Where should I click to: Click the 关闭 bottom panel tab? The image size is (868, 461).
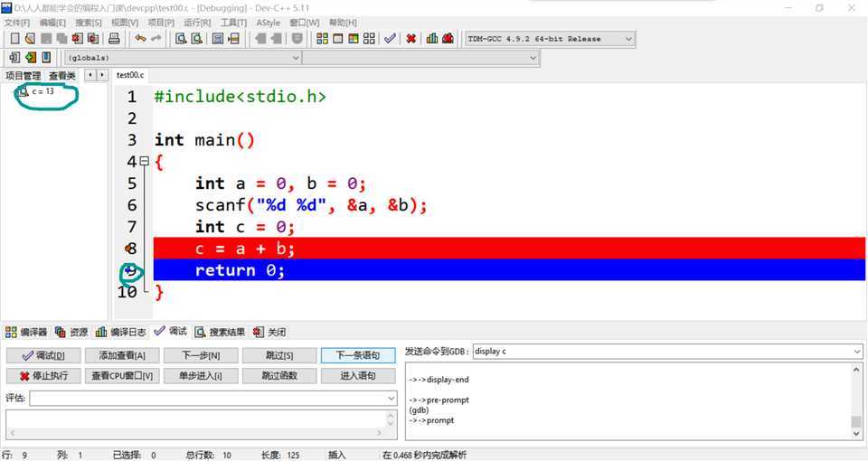coord(269,332)
